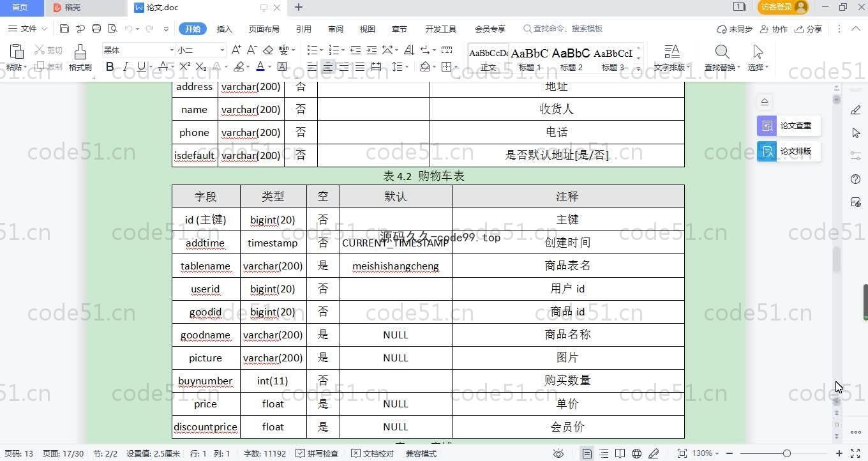The height and width of the screenshot is (461, 868).
Task: Open the 文件 file menu
Action: tap(28, 29)
